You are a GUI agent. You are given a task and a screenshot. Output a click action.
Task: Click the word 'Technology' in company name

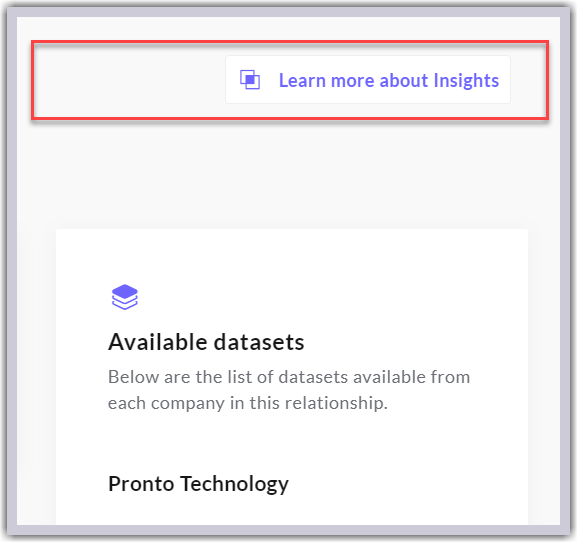pyautogui.click(x=234, y=484)
